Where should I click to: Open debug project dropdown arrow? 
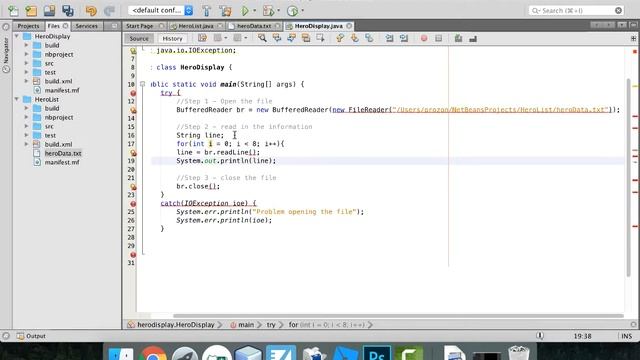pos(278,11)
